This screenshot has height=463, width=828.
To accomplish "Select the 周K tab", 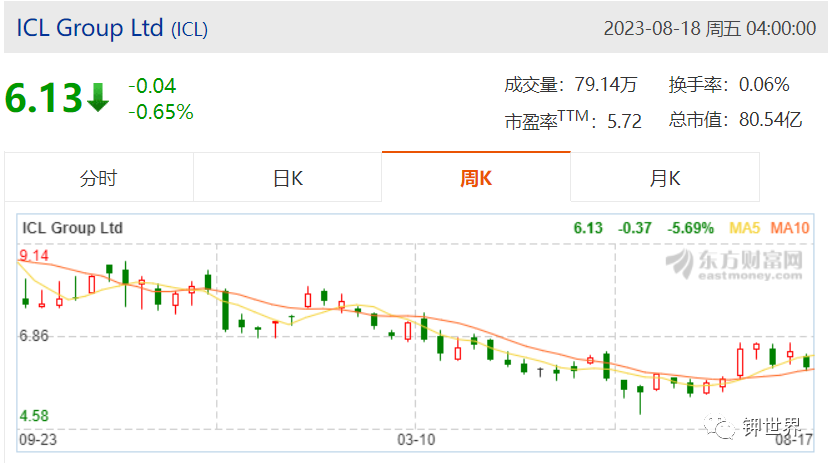I will [x=476, y=178].
